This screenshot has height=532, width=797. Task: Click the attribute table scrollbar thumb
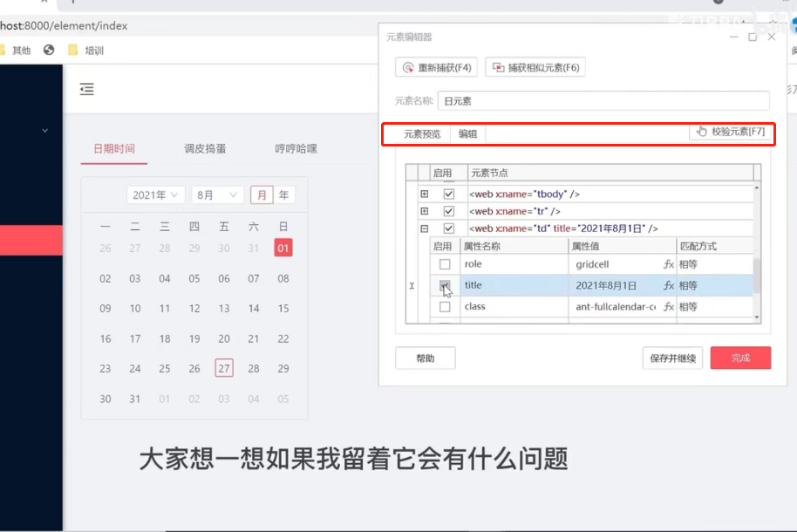tap(757, 276)
